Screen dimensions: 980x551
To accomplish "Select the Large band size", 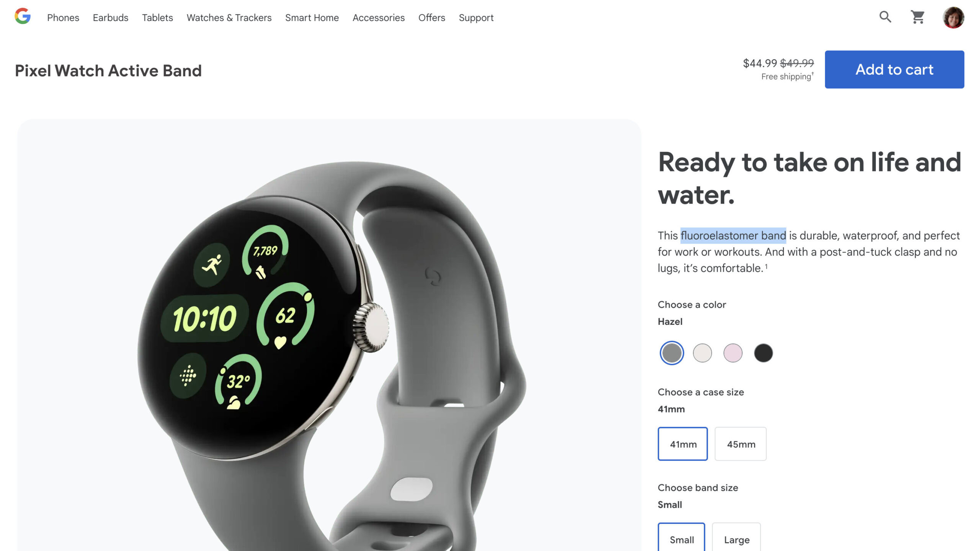I will point(737,540).
